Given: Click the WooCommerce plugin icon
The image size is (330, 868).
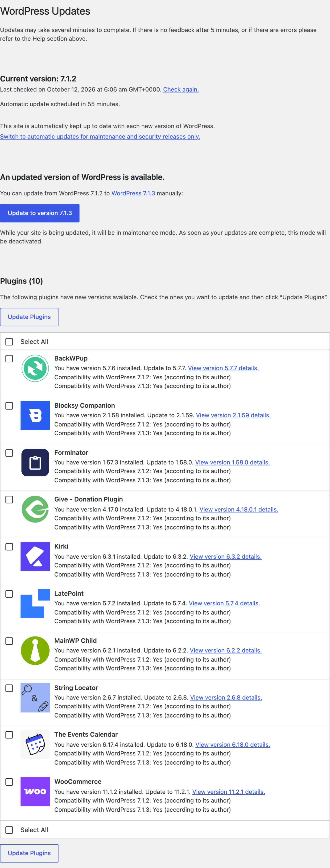Looking at the screenshot, I should [x=35, y=792].
